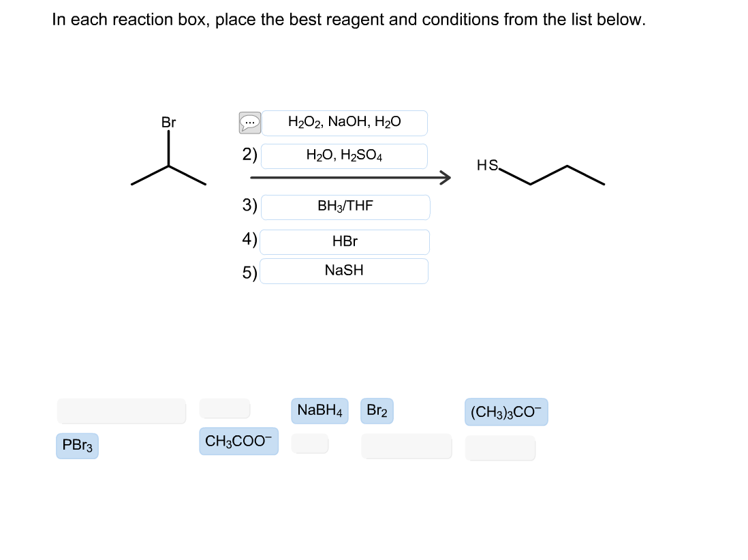The image size is (748, 560).
Task: Click the empty slot beneath (CH3)3CO-
Action: 500,448
